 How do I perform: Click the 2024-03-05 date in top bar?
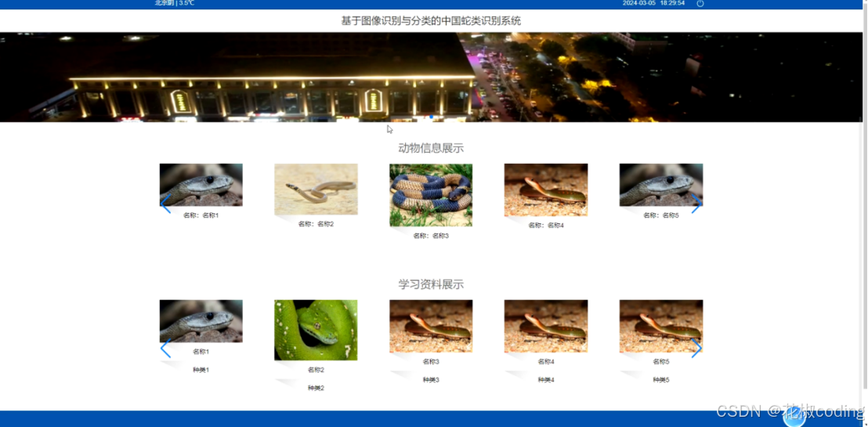(x=638, y=3)
